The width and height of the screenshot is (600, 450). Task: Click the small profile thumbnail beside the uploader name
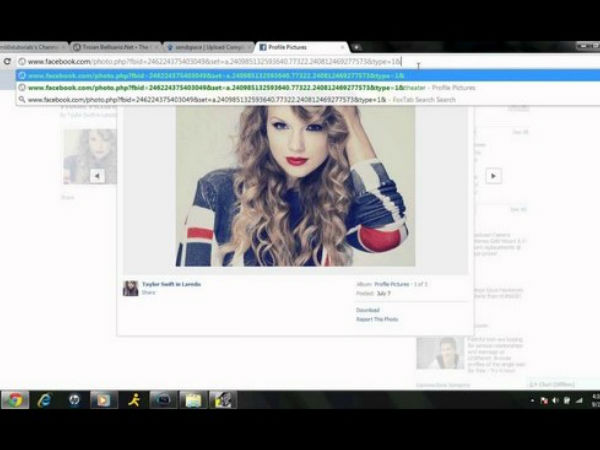point(130,288)
